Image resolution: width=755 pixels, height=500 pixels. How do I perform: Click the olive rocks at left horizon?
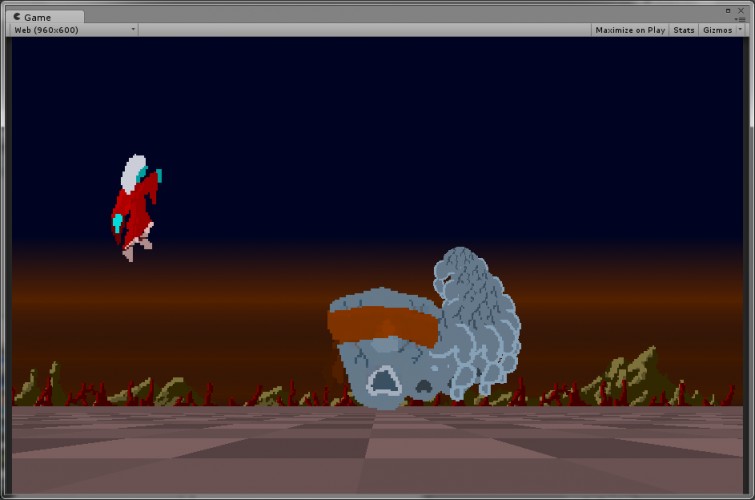pyautogui.click(x=36, y=385)
